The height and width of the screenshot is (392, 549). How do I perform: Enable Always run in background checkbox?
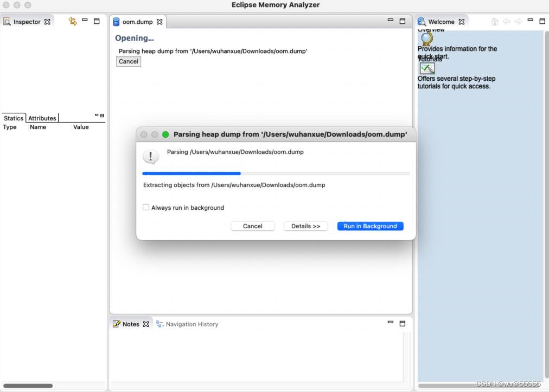pos(146,207)
